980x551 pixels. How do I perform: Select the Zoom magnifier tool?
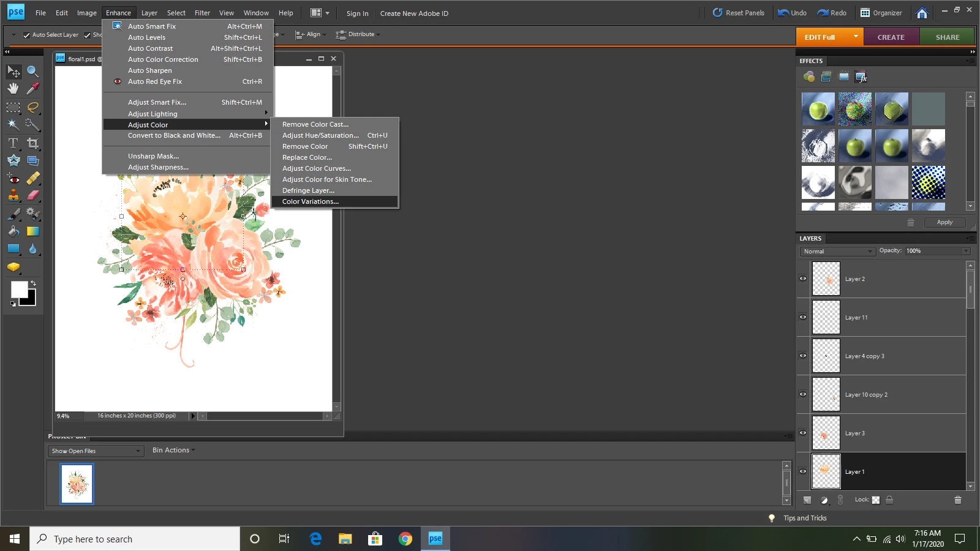pyautogui.click(x=33, y=72)
